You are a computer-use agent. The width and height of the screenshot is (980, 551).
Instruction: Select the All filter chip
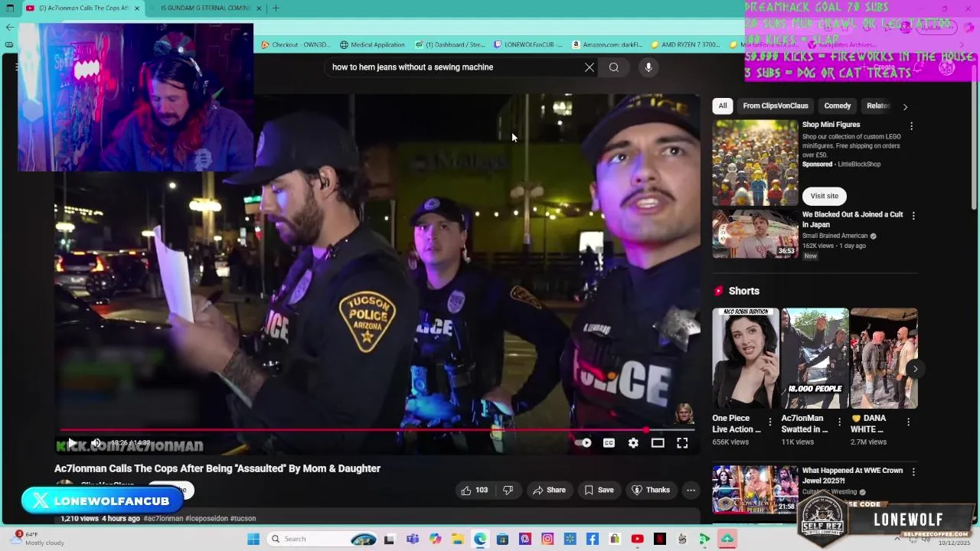[x=723, y=106]
